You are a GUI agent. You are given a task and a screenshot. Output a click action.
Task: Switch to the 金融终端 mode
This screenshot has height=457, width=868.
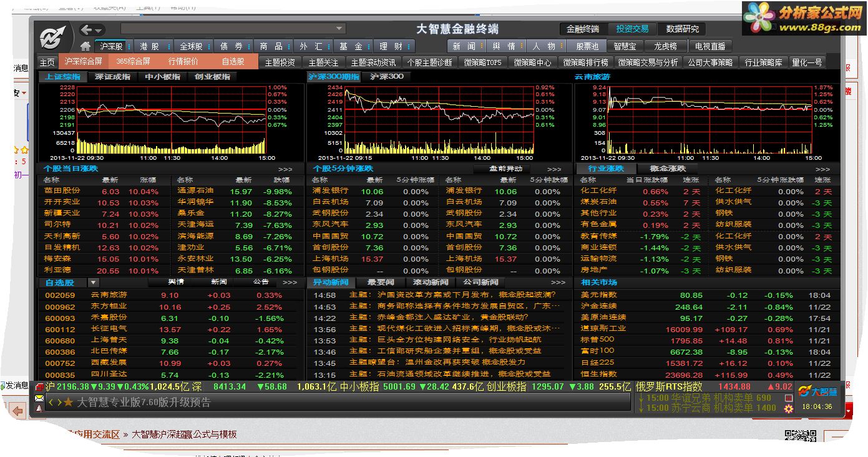pos(582,29)
